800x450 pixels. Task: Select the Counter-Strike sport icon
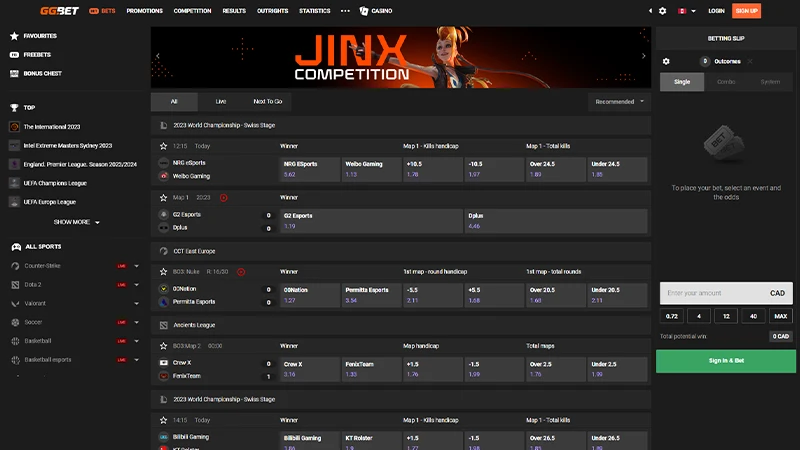(15, 266)
